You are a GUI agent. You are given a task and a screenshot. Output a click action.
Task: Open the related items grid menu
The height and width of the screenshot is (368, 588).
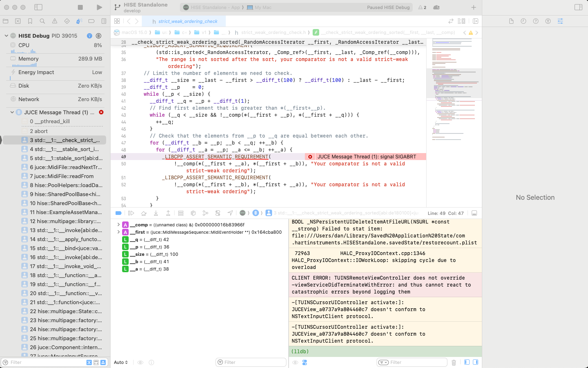pyautogui.click(x=117, y=21)
